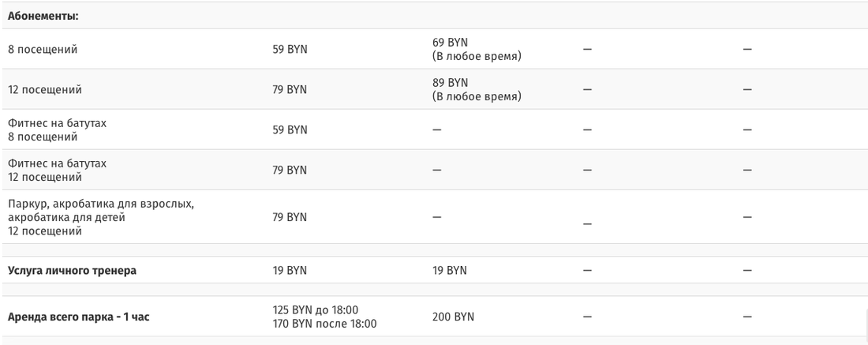Select 79 BYN price in the Паркур row
Viewport: 868px width, 345px height.
(x=290, y=217)
